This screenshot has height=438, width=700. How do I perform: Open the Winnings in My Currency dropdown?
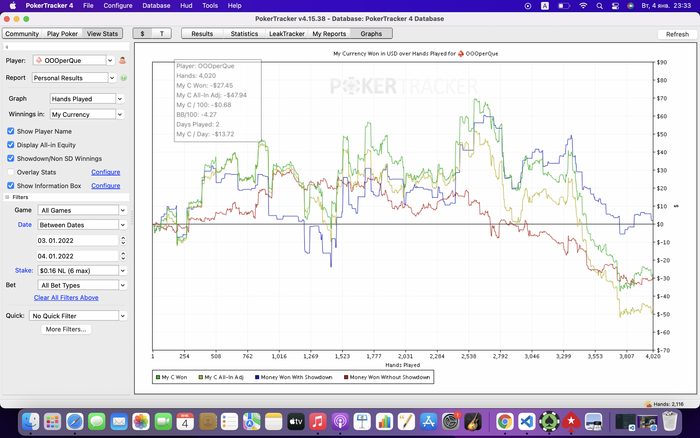[x=87, y=114]
